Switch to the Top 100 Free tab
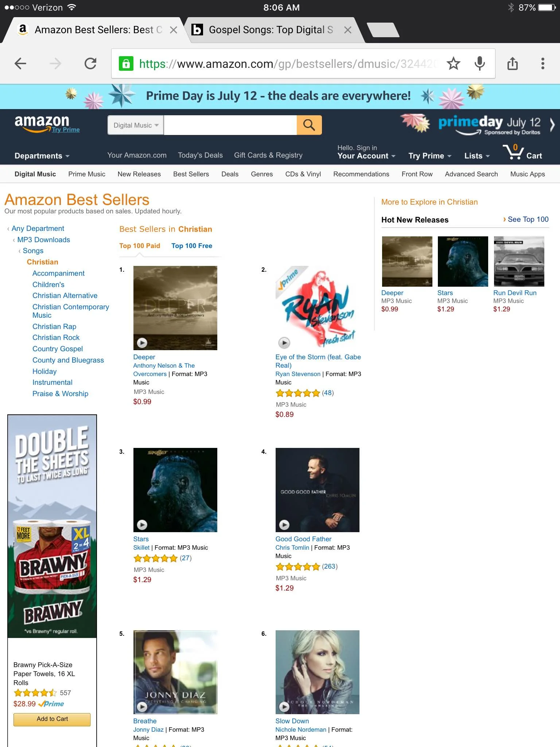The width and height of the screenshot is (560, 747). [192, 246]
